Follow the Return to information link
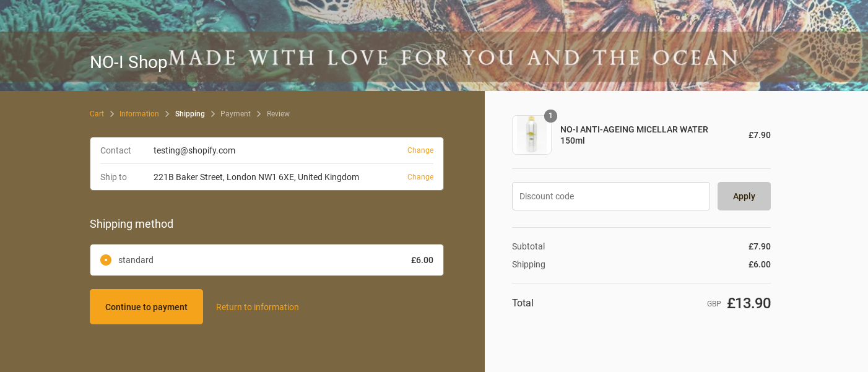 point(258,307)
